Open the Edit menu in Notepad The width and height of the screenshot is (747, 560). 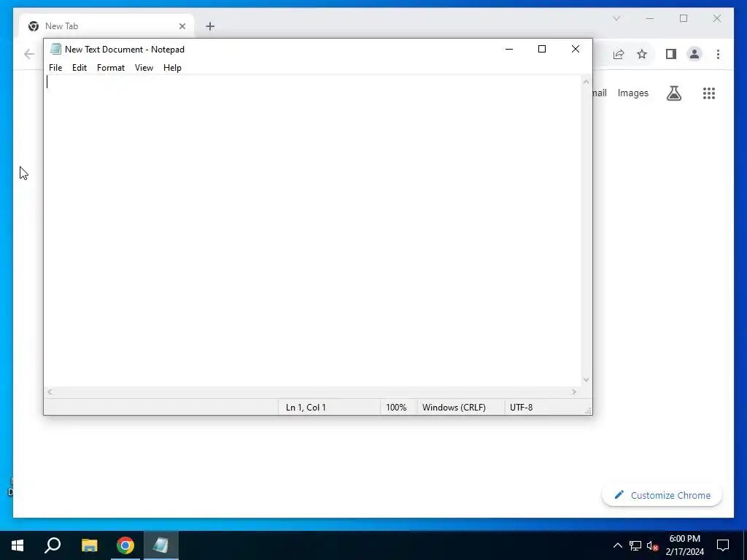(79, 68)
